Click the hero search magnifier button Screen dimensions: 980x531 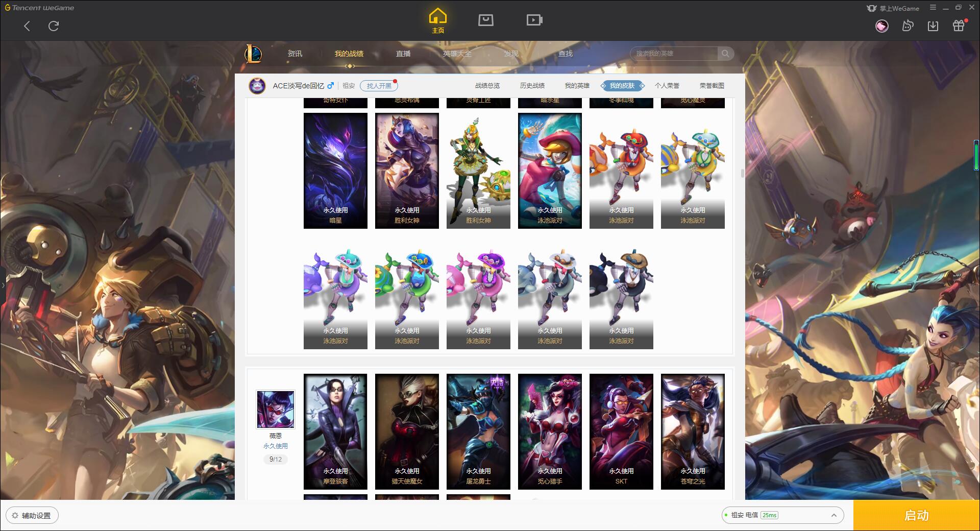(x=725, y=54)
